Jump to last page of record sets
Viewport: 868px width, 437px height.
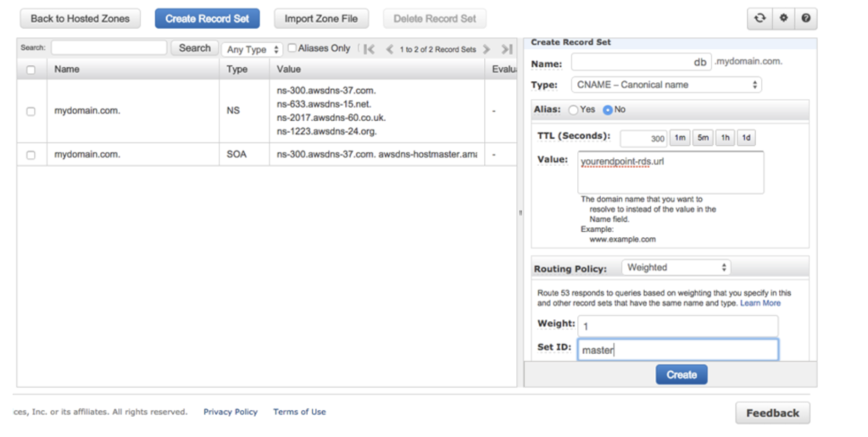(x=506, y=49)
